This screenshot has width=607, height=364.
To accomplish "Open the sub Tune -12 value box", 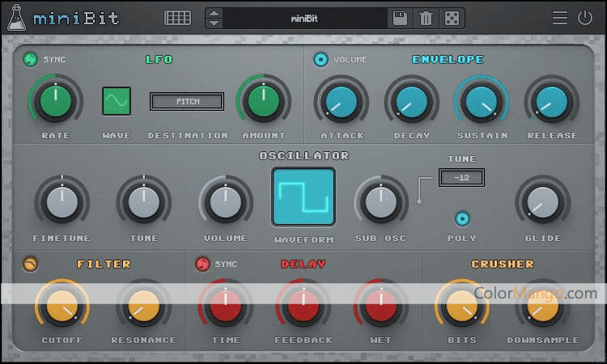I will tap(461, 178).
